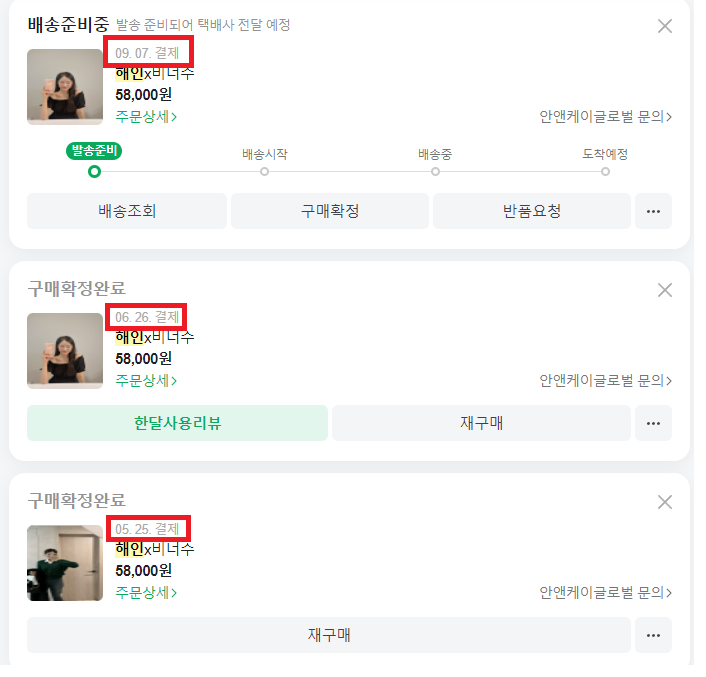Open more options beside 반품요청

654,211
